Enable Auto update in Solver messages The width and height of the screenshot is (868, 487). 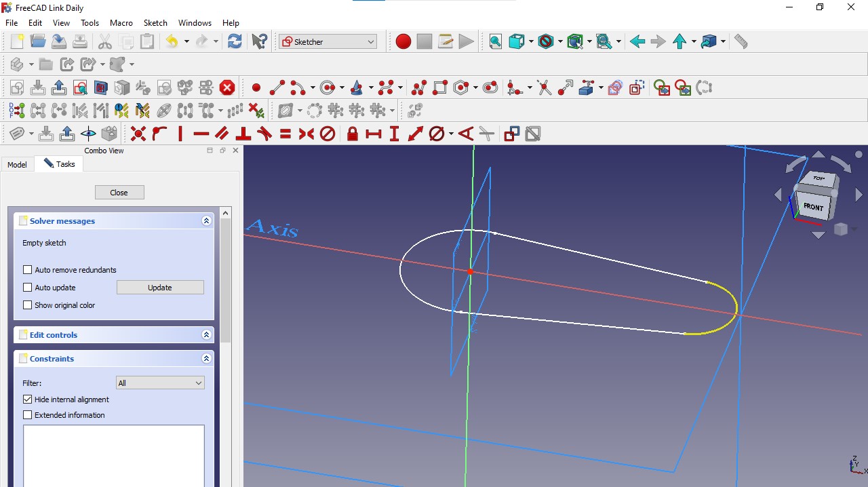point(27,287)
